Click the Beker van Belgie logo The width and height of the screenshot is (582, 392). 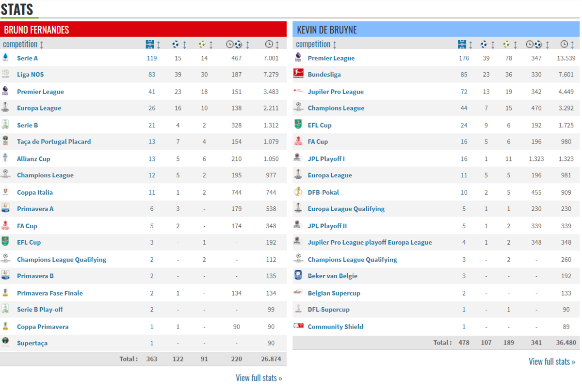(x=298, y=275)
